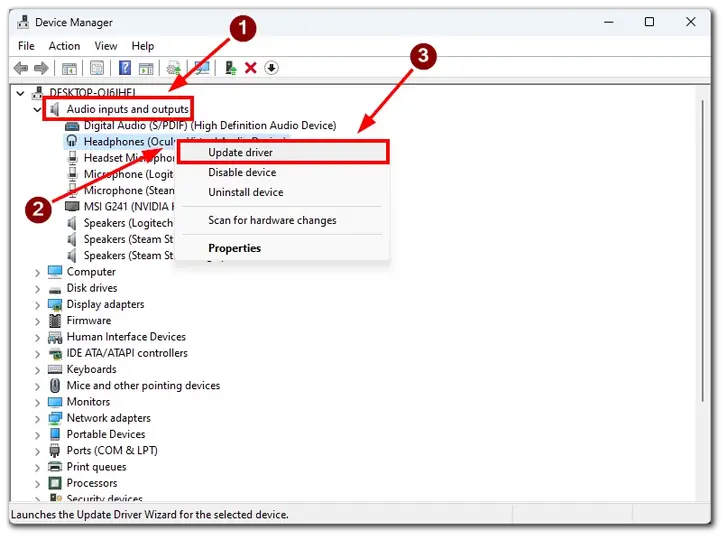Expand the Monitors chevron

pos(37,403)
